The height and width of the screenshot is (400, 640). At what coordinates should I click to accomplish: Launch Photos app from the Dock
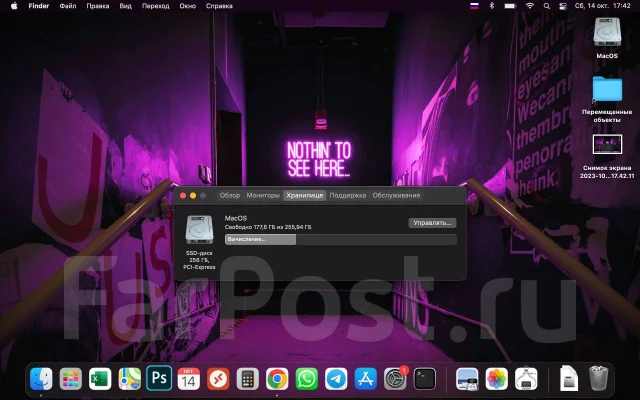coord(496,379)
